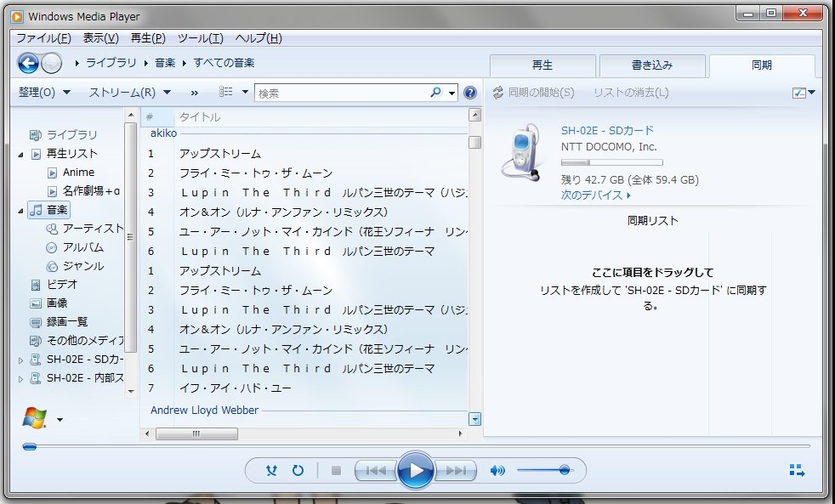Image resolution: width=835 pixels, height=504 pixels.
Task: Open the ストリーム(R) dropdown
Action: 129,92
